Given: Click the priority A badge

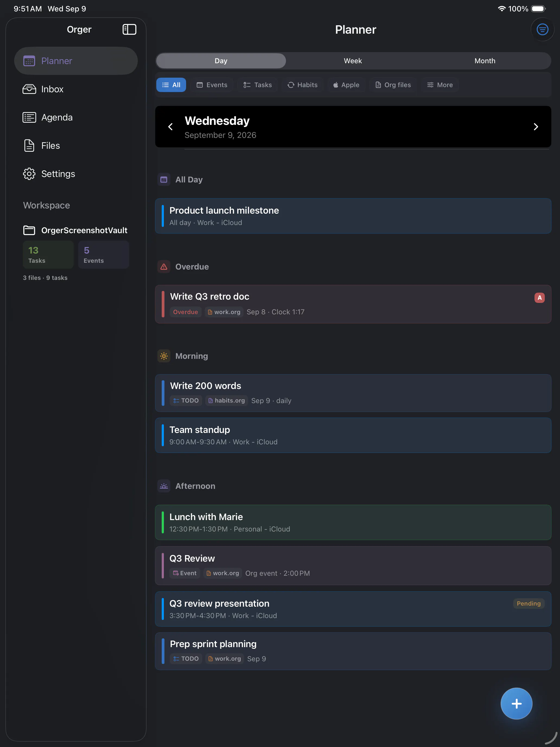Looking at the screenshot, I should click(x=539, y=297).
